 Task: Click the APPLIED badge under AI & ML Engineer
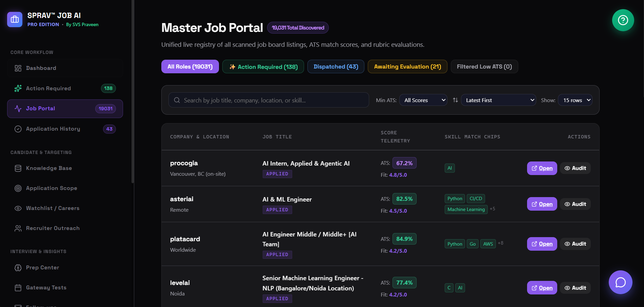pos(277,210)
